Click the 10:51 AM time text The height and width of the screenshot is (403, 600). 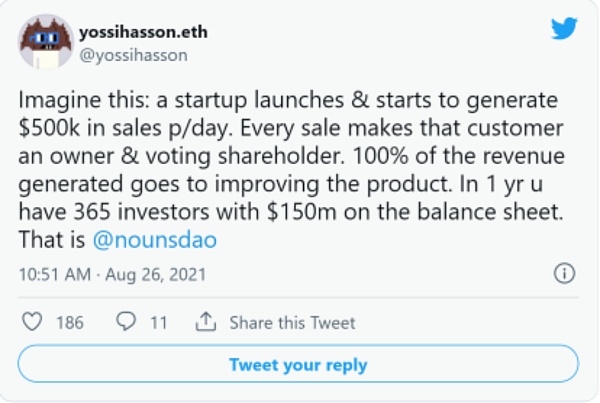tap(53, 273)
